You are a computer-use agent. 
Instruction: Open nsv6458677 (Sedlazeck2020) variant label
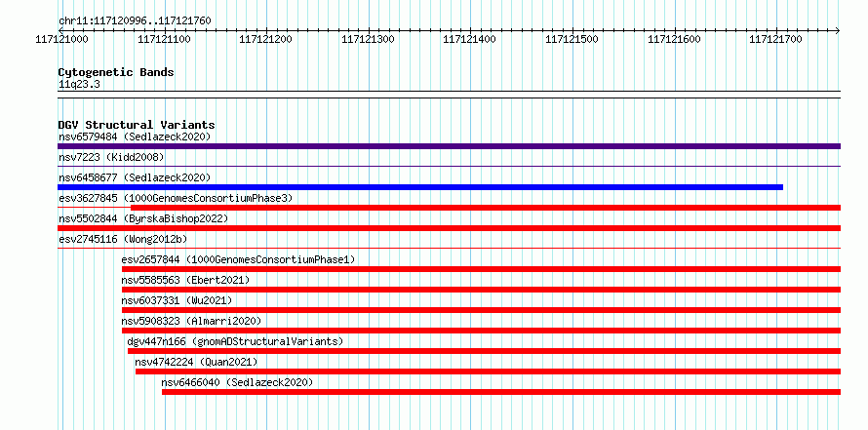click(135, 177)
